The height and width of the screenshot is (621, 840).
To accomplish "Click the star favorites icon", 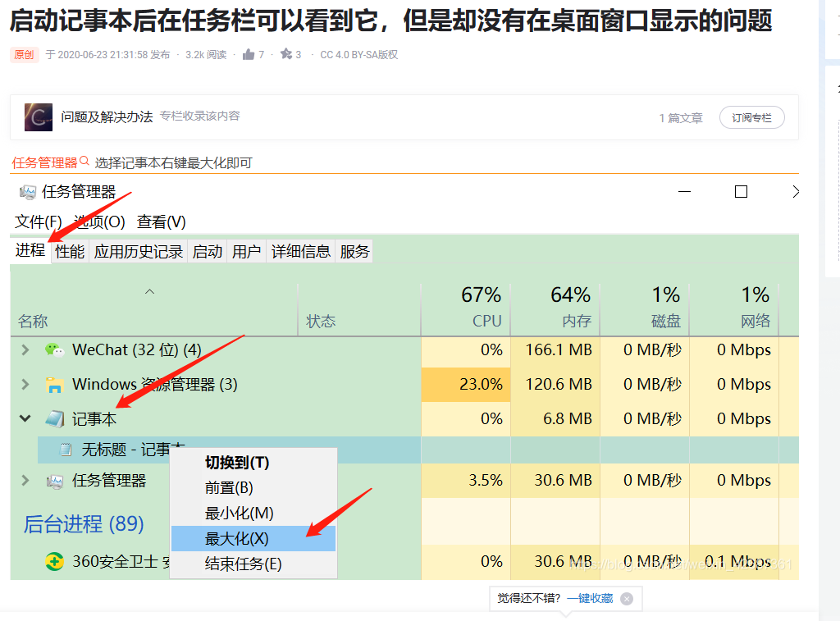I will [x=286, y=54].
